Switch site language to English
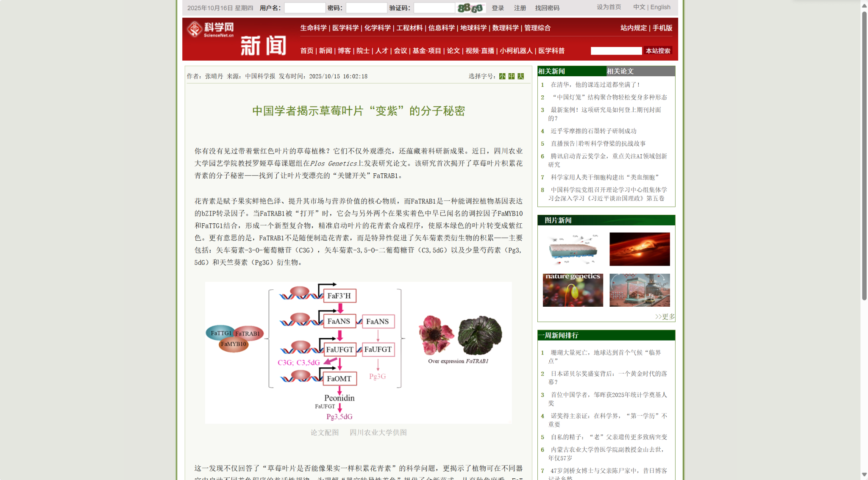868x480 pixels. coord(660,7)
